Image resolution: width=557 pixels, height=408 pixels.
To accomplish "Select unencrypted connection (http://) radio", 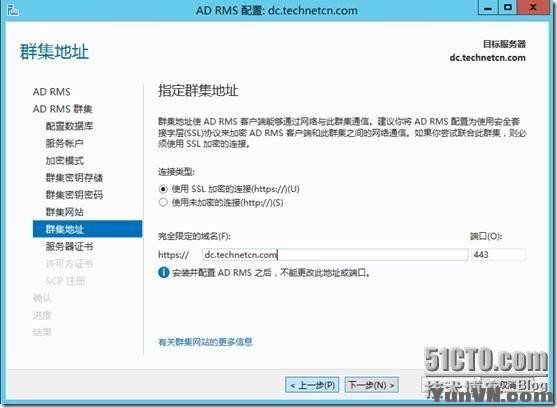I will 163,203.
